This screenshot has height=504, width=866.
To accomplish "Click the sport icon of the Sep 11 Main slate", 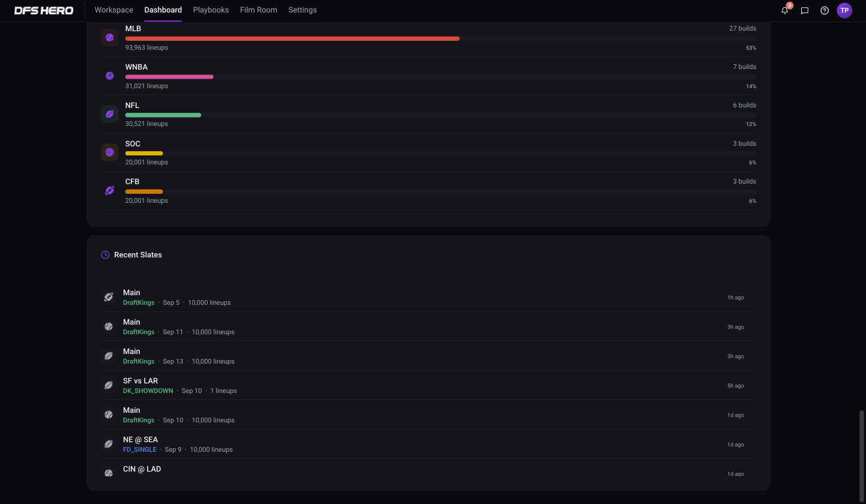I will (109, 326).
